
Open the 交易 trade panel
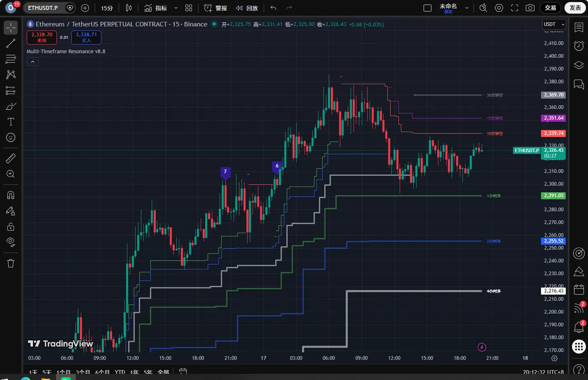tap(551, 8)
